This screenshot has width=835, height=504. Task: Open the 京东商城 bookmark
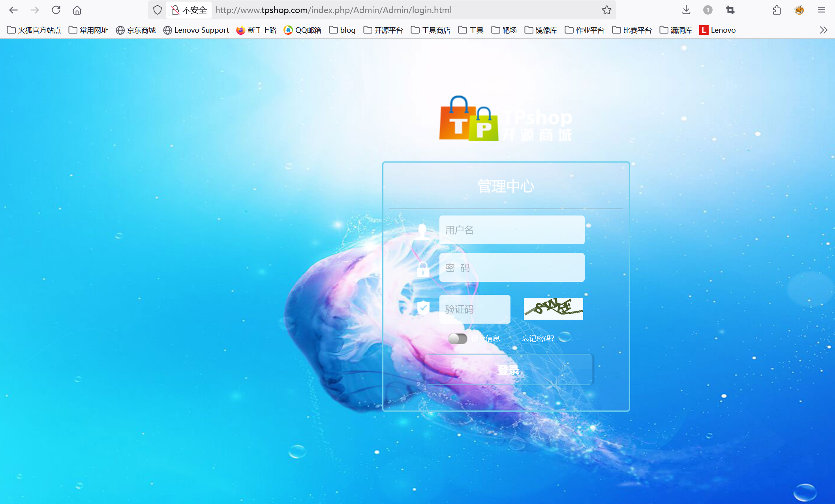coord(136,30)
